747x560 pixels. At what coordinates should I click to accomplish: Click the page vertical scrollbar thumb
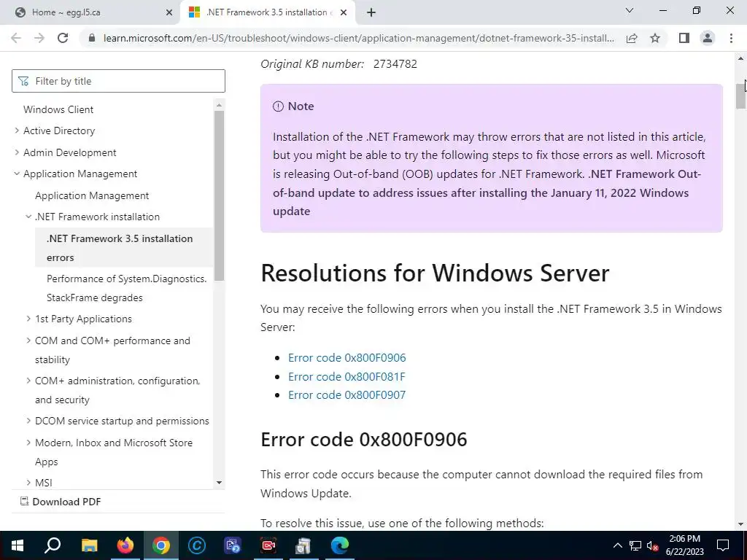[741, 96]
